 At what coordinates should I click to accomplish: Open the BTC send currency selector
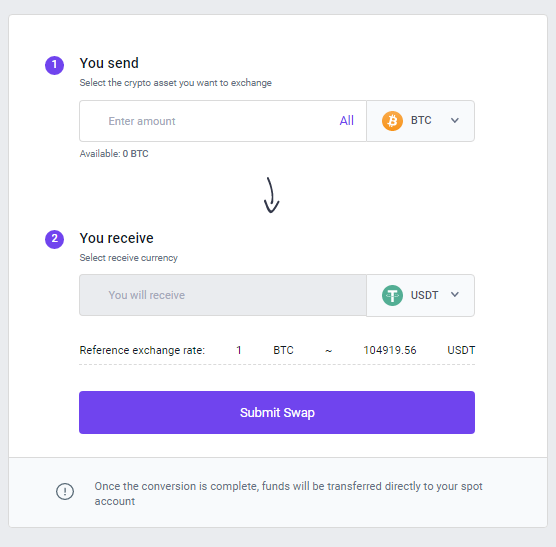(421, 121)
